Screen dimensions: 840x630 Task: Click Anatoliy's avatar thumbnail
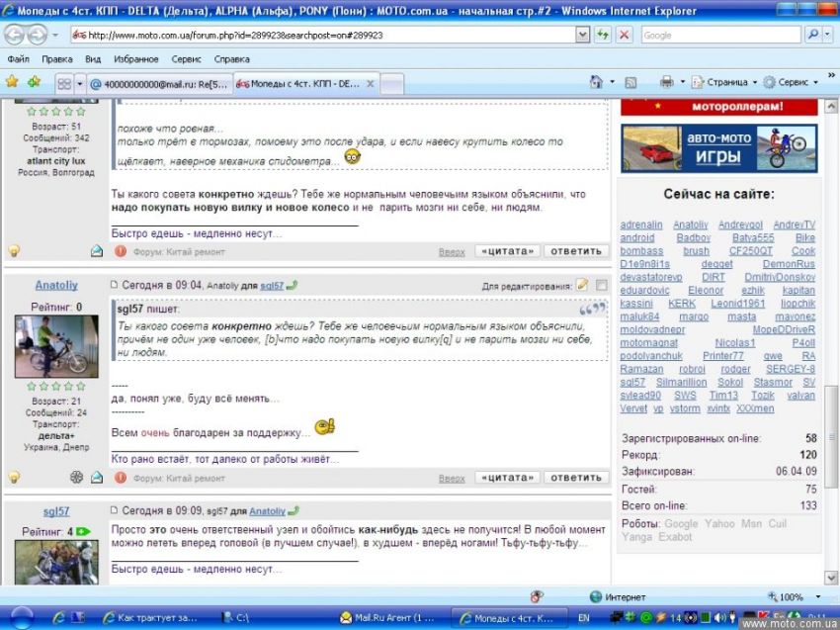(x=56, y=346)
